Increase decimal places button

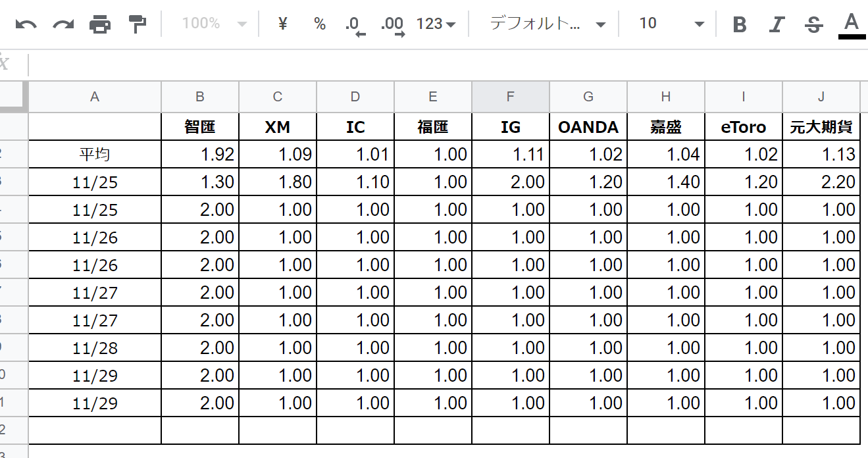click(392, 25)
